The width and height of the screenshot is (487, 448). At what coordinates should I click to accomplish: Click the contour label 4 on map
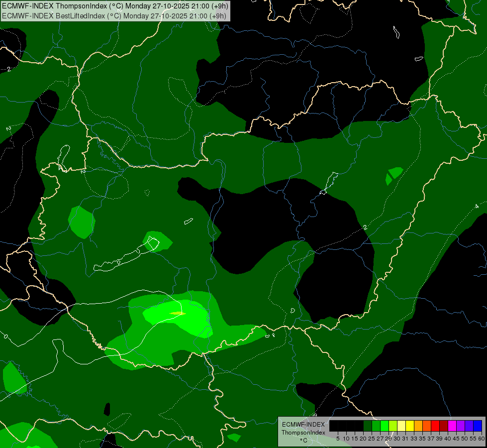pos(477,207)
